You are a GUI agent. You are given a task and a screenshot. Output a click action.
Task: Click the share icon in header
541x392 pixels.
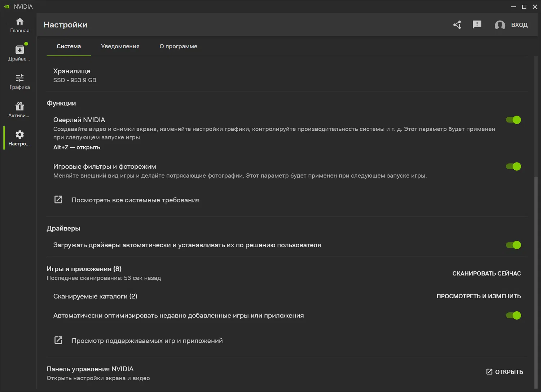tap(457, 24)
